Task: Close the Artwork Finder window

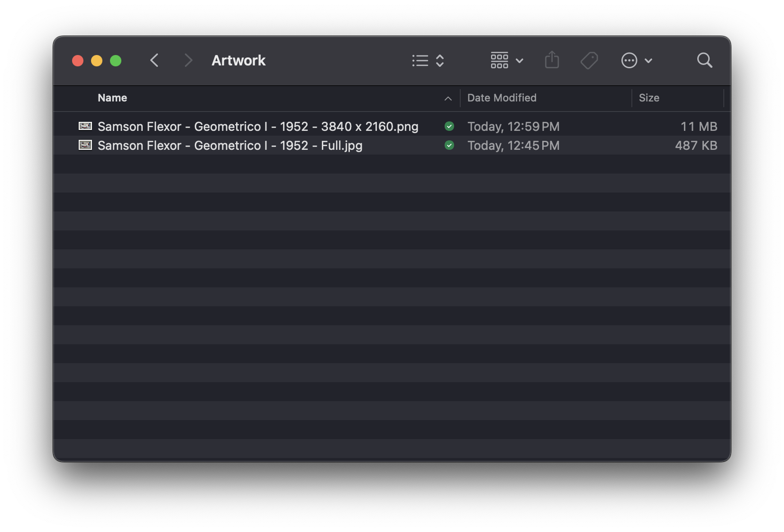Action: (78, 61)
